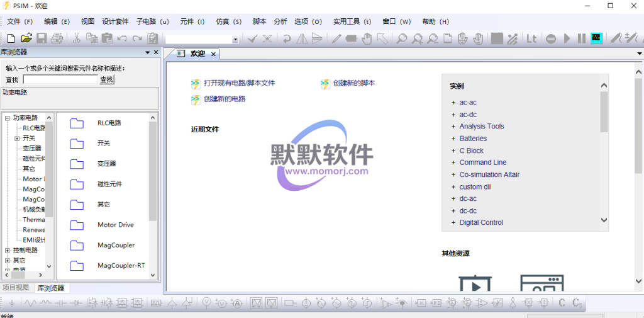Select the wire pencil tool
The height and width of the screenshot is (318, 644).
(336, 38)
